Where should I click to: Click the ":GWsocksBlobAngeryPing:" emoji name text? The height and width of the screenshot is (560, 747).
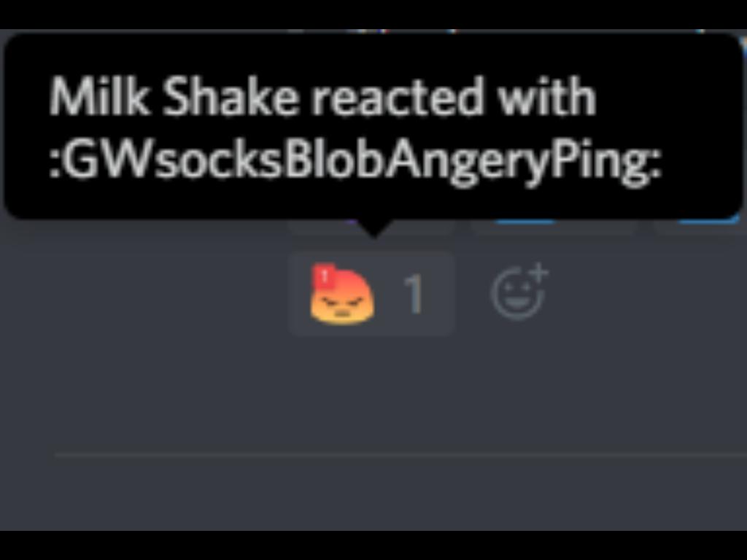[x=356, y=160]
